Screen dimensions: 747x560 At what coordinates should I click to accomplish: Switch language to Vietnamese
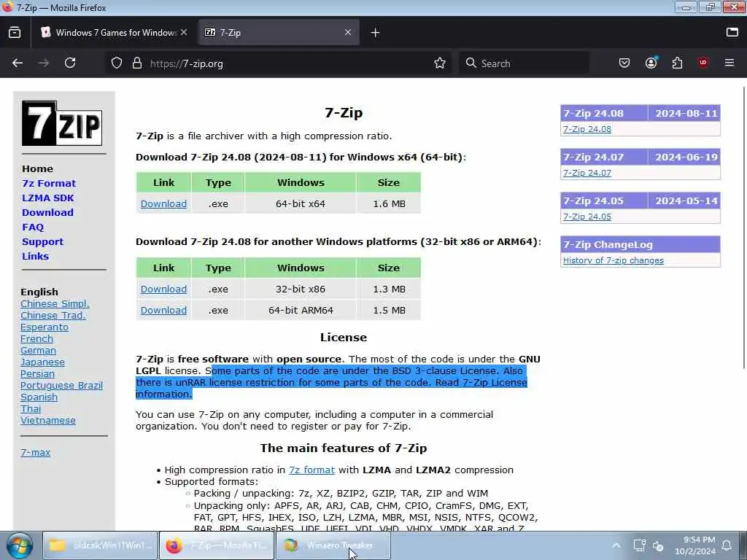pos(47,421)
